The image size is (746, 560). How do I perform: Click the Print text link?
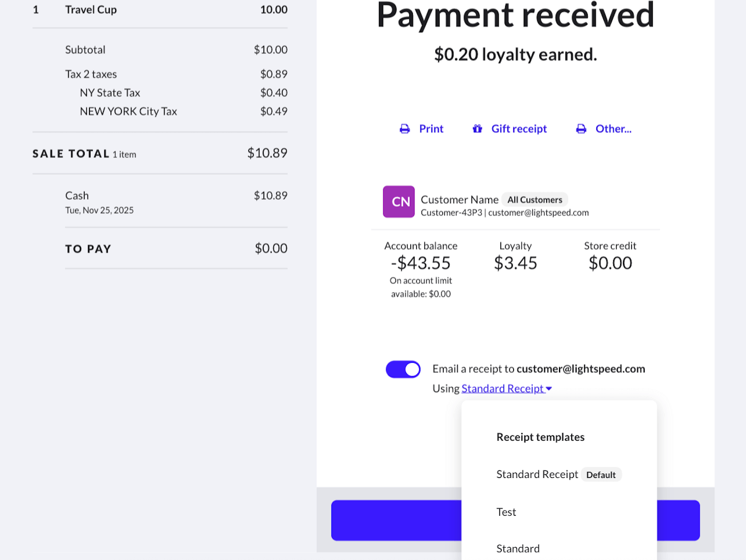tap(431, 129)
